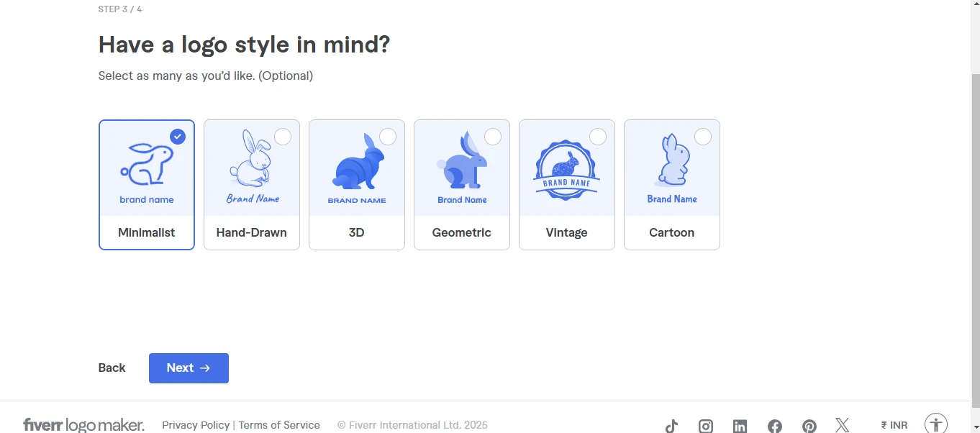This screenshot has width=980, height=433.
Task: Open the Privacy Policy link
Action: point(196,425)
